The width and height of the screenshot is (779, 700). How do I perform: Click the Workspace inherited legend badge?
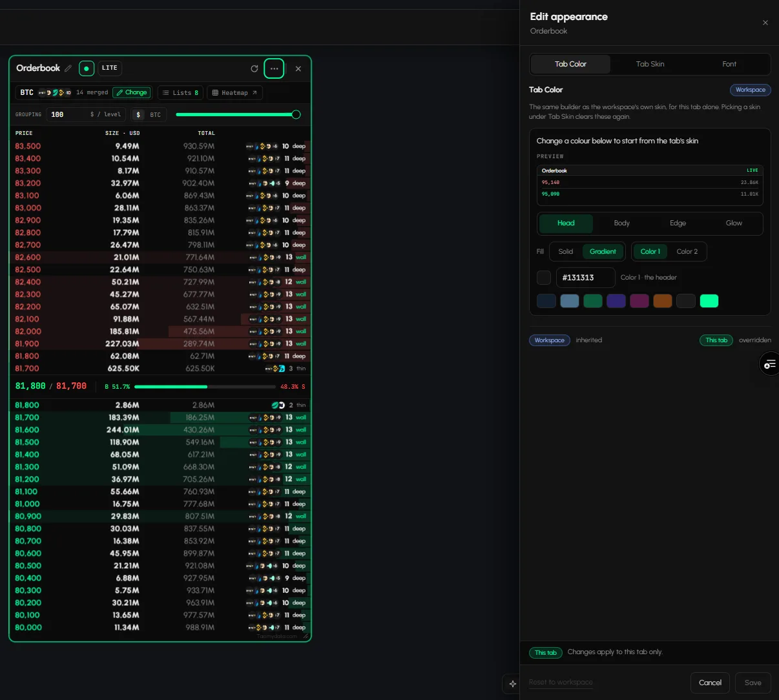[x=550, y=340]
